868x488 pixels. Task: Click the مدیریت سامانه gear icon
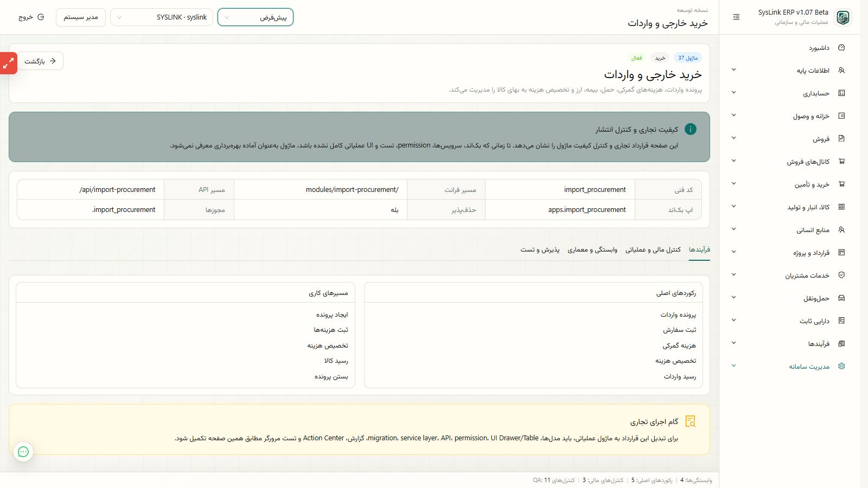(841, 367)
